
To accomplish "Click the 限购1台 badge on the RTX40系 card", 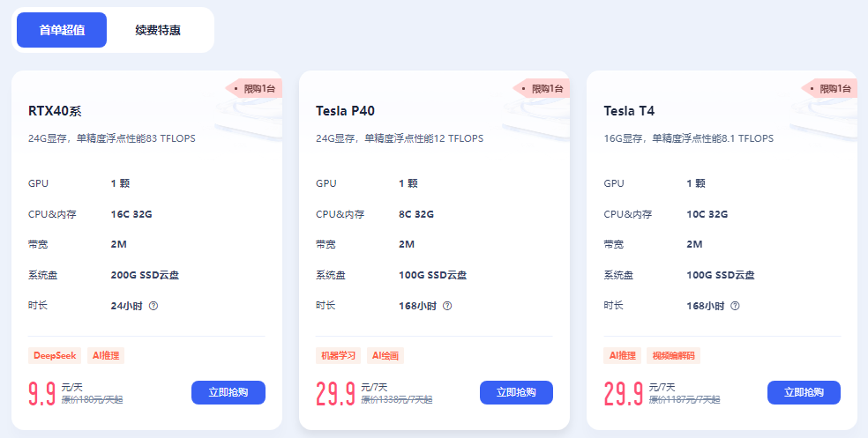I will point(254,88).
